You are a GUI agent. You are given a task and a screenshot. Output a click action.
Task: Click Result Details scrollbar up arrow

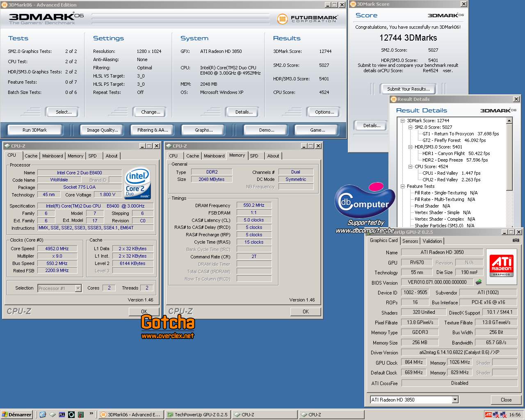tap(509, 121)
